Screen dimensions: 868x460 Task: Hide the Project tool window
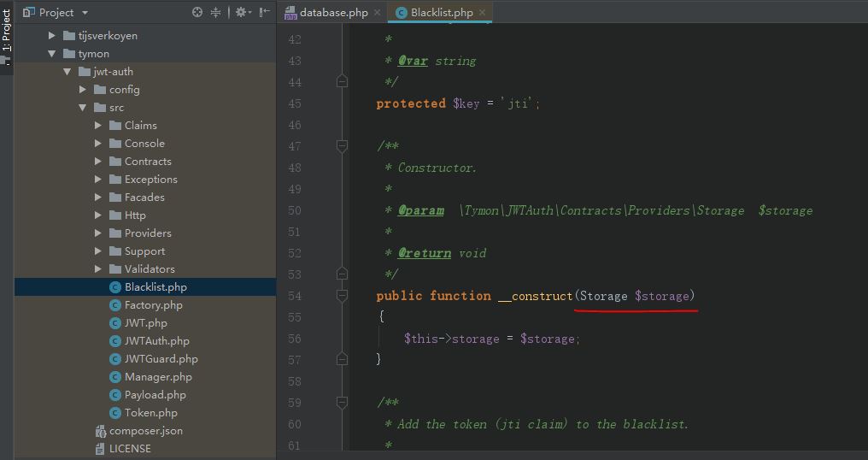click(x=265, y=12)
